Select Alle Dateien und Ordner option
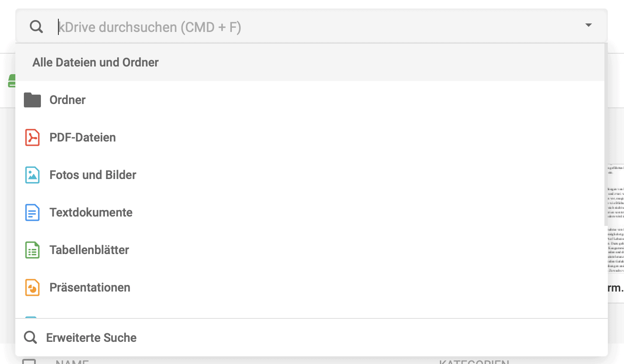The width and height of the screenshot is (624, 364). click(95, 63)
